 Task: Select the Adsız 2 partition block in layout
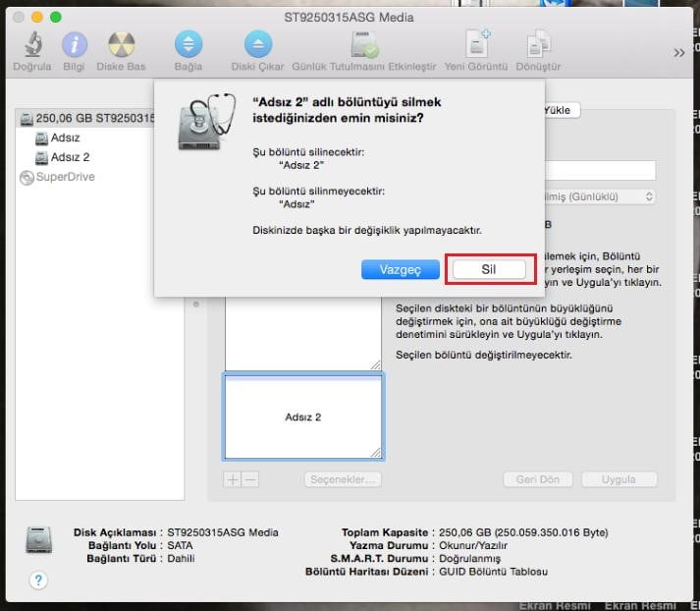[x=303, y=417]
